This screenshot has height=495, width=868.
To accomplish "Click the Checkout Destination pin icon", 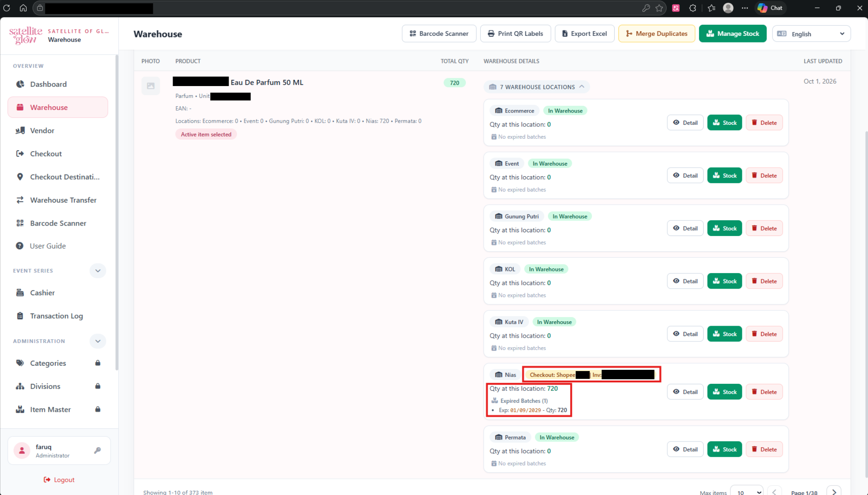I will pyautogui.click(x=20, y=177).
